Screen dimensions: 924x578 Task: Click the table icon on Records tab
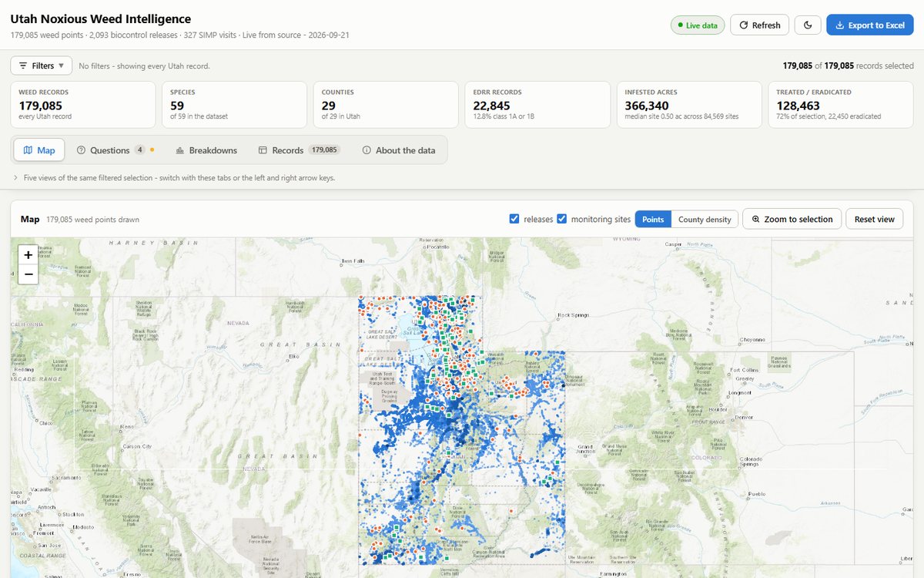point(263,150)
